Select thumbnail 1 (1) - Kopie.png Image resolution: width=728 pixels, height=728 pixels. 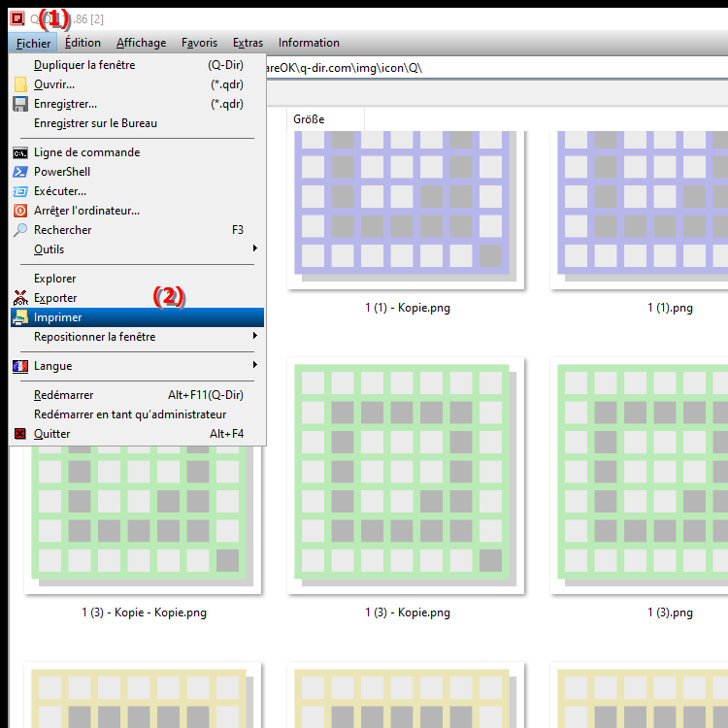click(x=406, y=210)
